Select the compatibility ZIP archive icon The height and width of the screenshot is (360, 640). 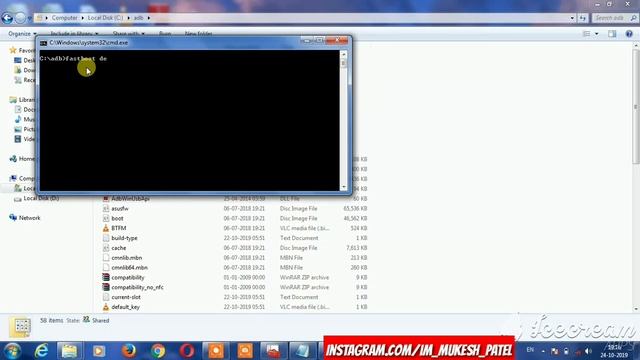click(x=106, y=277)
